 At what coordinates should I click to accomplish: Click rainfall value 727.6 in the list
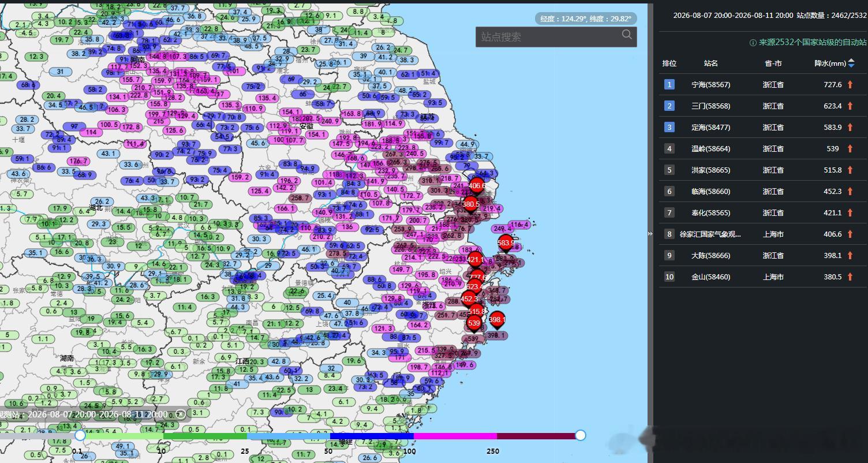click(833, 85)
